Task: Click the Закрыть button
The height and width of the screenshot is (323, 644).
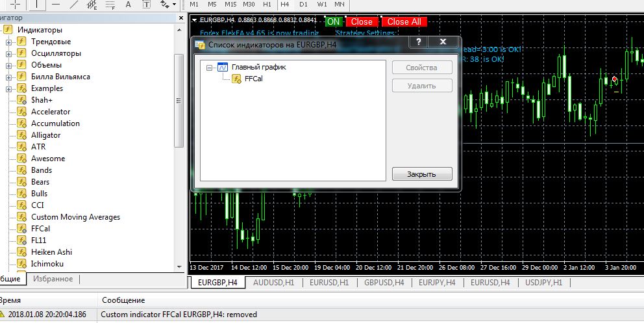Action: coord(422,174)
